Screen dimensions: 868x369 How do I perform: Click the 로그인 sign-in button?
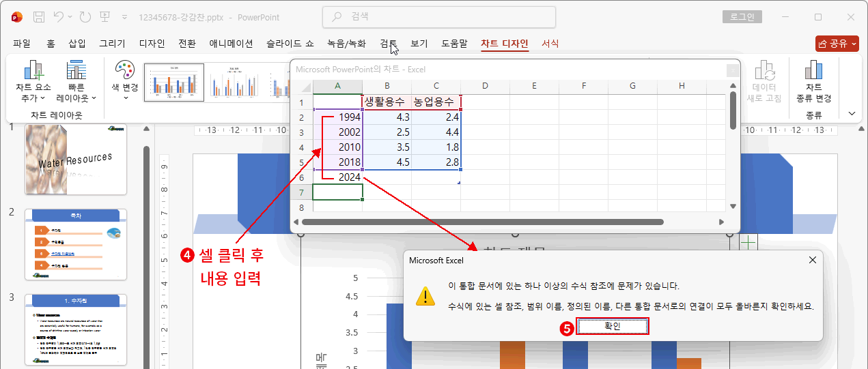(742, 16)
